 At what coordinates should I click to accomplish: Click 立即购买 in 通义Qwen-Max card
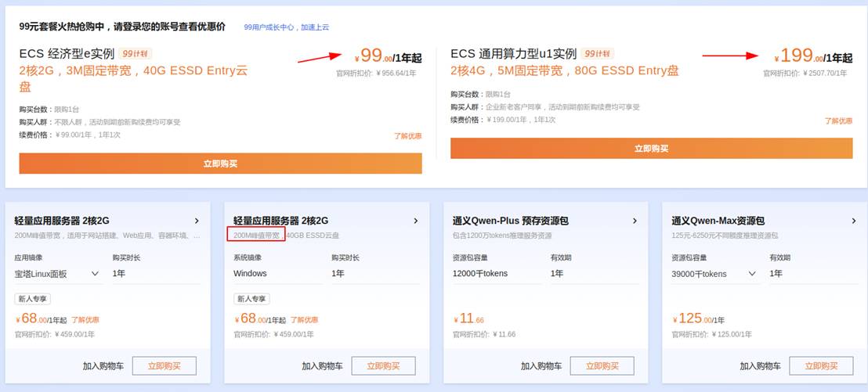tap(822, 366)
